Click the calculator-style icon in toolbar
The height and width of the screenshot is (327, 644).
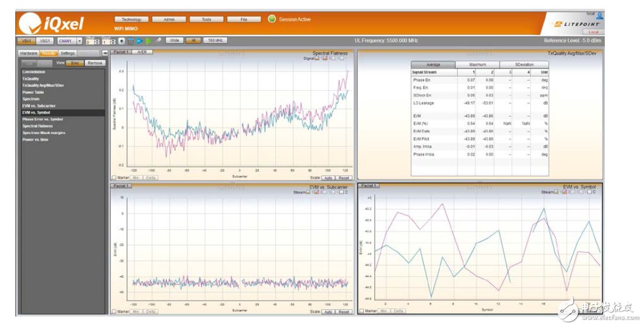(x=131, y=41)
